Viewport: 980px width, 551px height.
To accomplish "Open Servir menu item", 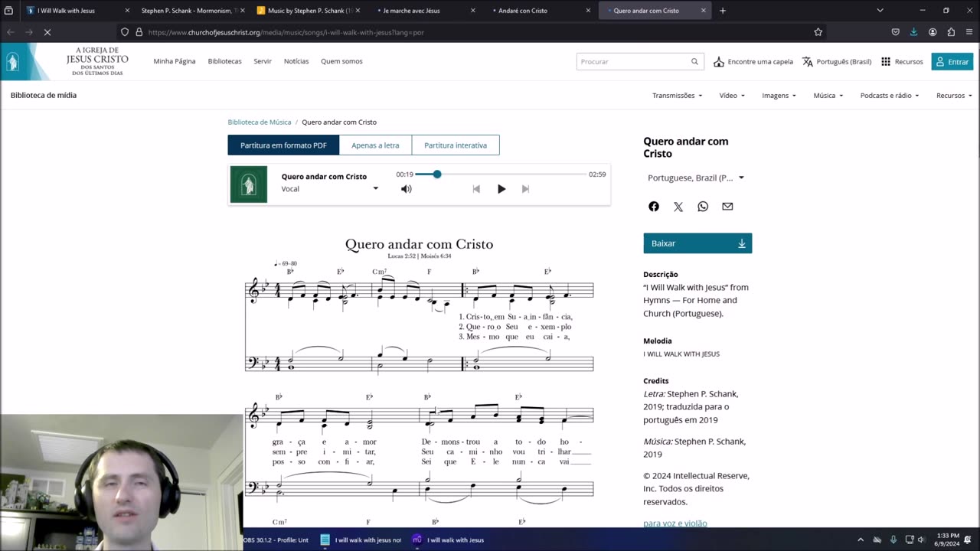I will pyautogui.click(x=263, y=61).
